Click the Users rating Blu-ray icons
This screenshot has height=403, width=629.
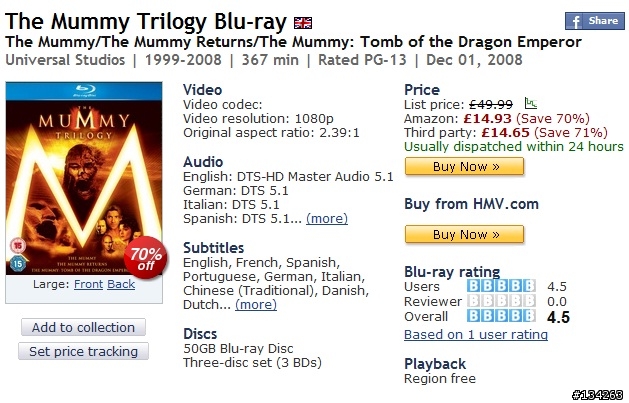tap(501, 286)
